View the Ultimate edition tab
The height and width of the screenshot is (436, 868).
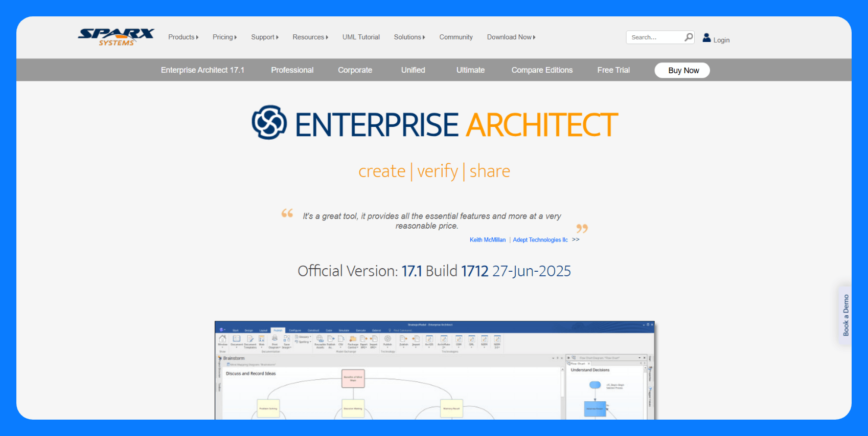(x=470, y=70)
